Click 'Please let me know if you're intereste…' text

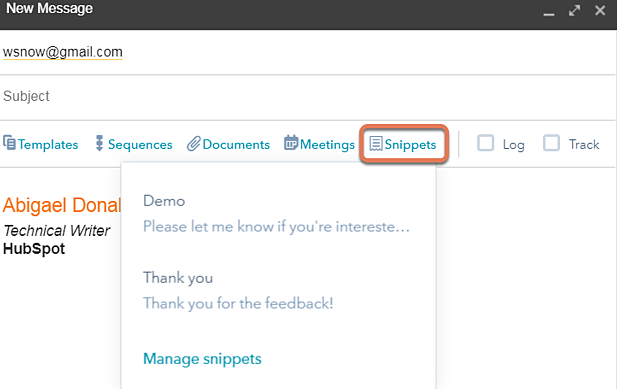tap(276, 227)
